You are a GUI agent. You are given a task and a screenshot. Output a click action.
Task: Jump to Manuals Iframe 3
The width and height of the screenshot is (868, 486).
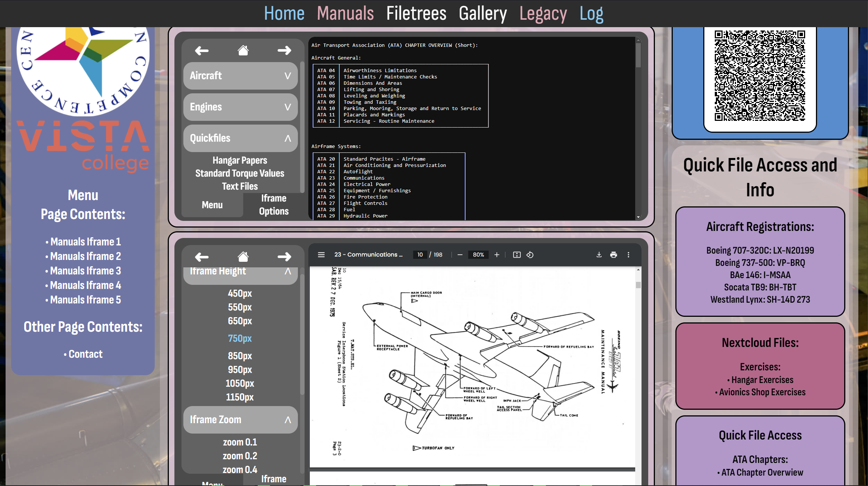(x=86, y=271)
